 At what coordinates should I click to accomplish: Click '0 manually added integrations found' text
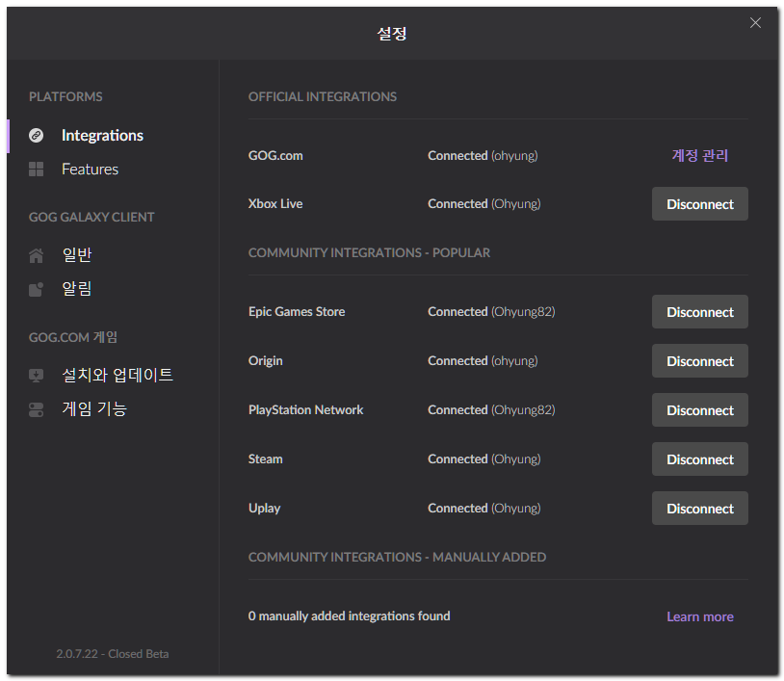point(349,616)
